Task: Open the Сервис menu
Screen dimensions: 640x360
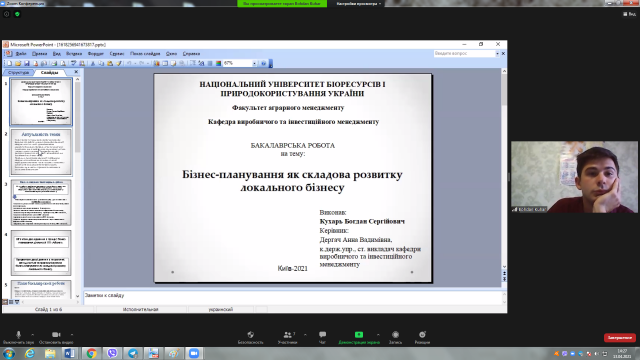Action: (117, 53)
